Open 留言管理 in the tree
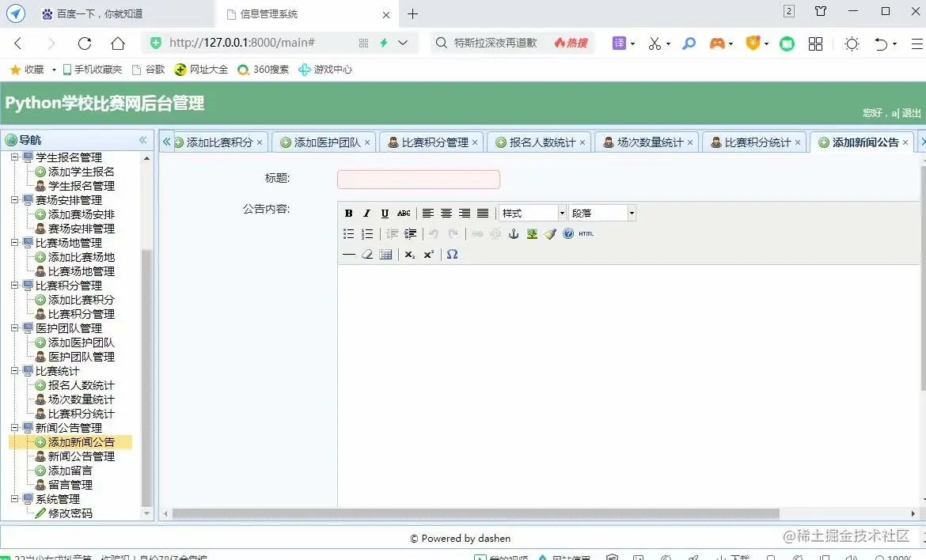Image resolution: width=926 pixels, height=560 pixels. pyautogui.click(x=70, y=485)
